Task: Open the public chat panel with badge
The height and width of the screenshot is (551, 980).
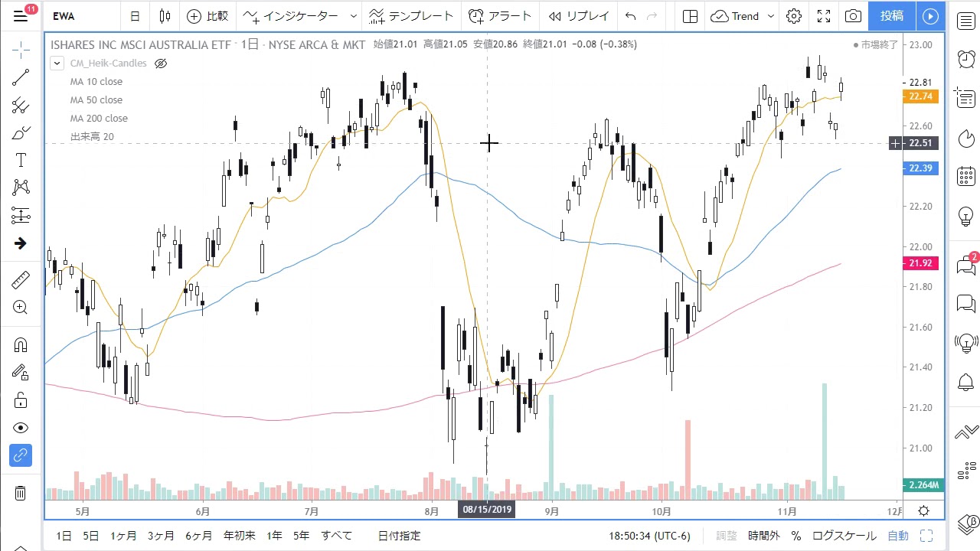Action: coord(966,265)
